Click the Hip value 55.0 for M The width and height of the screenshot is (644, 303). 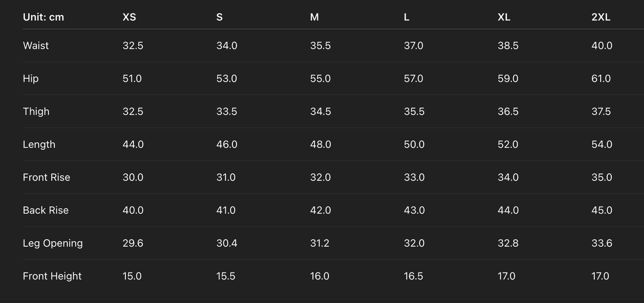(x=320, y=79)
